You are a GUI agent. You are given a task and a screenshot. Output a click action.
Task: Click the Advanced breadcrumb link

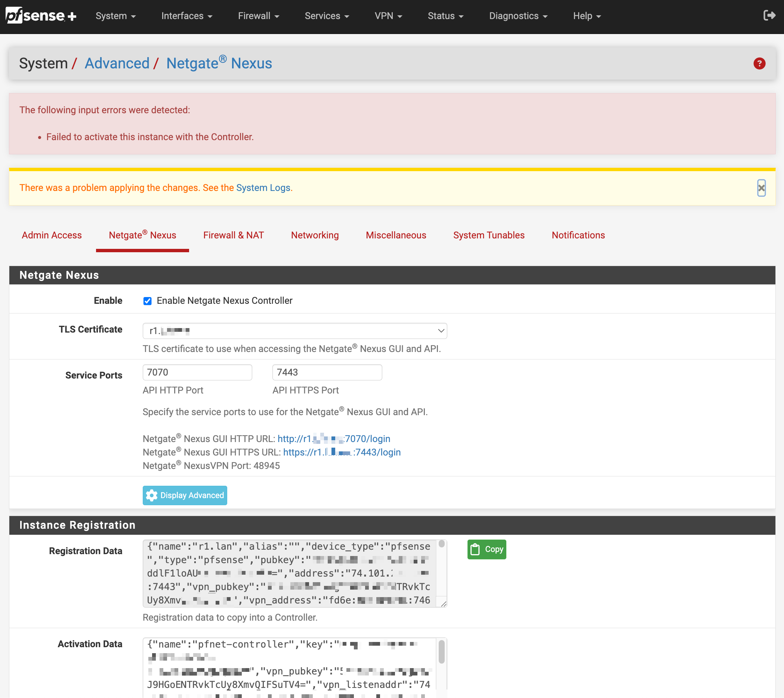[117, 63]
